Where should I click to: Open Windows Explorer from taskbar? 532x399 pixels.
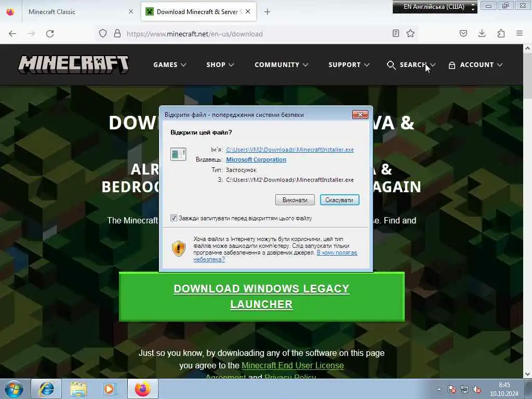point(79,389)
